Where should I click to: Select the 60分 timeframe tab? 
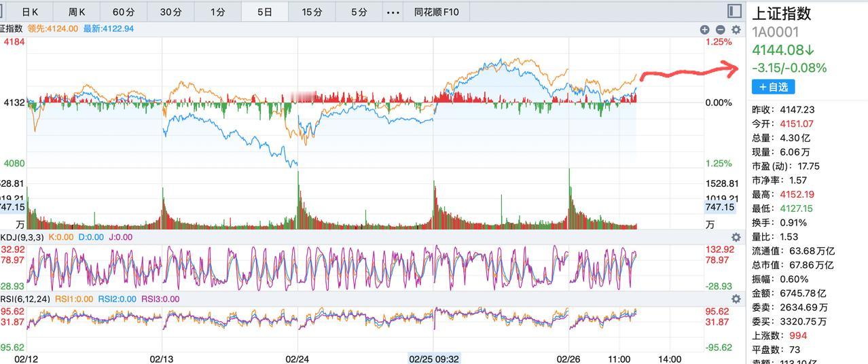pos(124,12)
